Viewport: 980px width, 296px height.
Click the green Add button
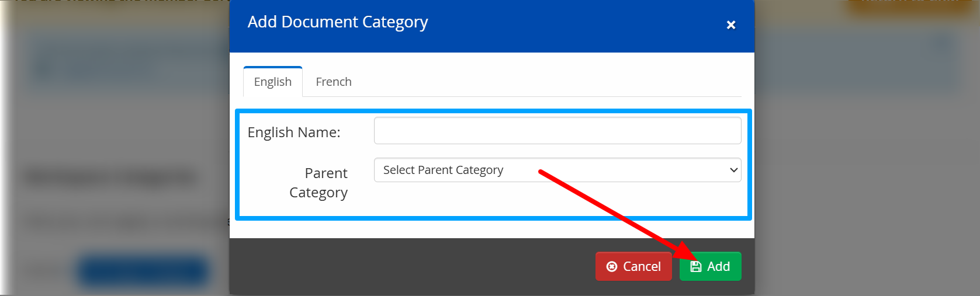pyautogui.click(x=710, y=266)
